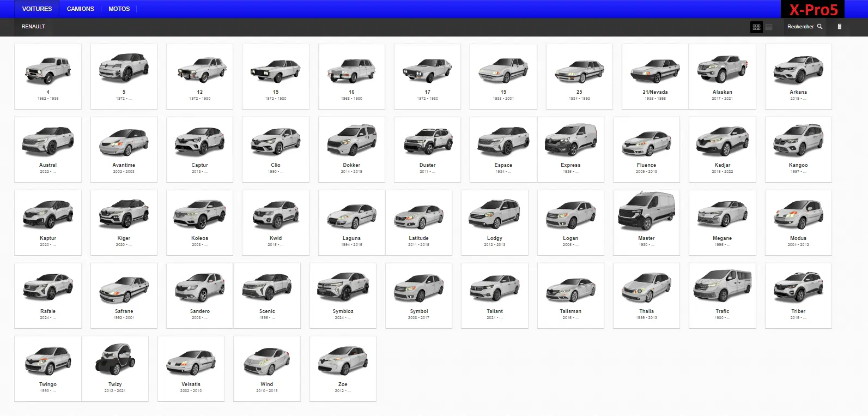Open the Velsatis model card
Image resolution: width=868 pixels, height=416 pixels.
click(x=191, y=369)
